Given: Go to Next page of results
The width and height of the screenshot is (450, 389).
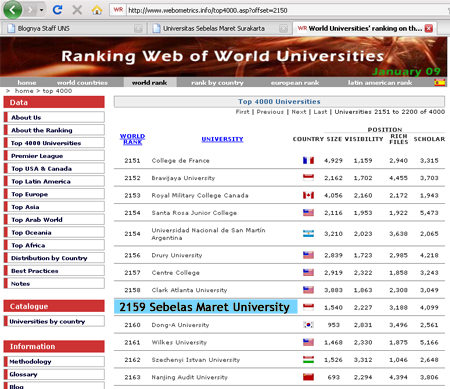Looking at the screenshot, I should [299, 112].
